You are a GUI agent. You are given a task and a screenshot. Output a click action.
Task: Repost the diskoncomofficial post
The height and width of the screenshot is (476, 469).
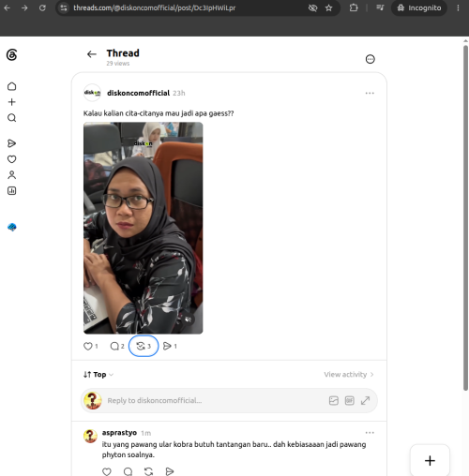click(144, 346)
